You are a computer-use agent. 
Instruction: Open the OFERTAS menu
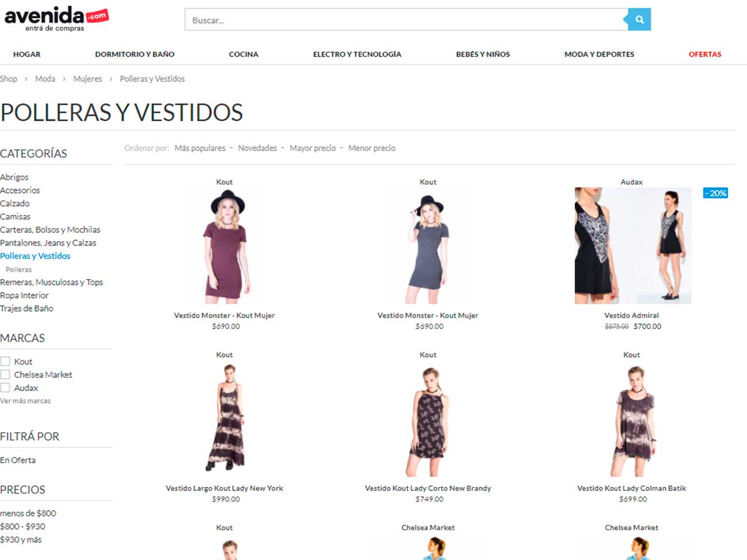[705, 54]
